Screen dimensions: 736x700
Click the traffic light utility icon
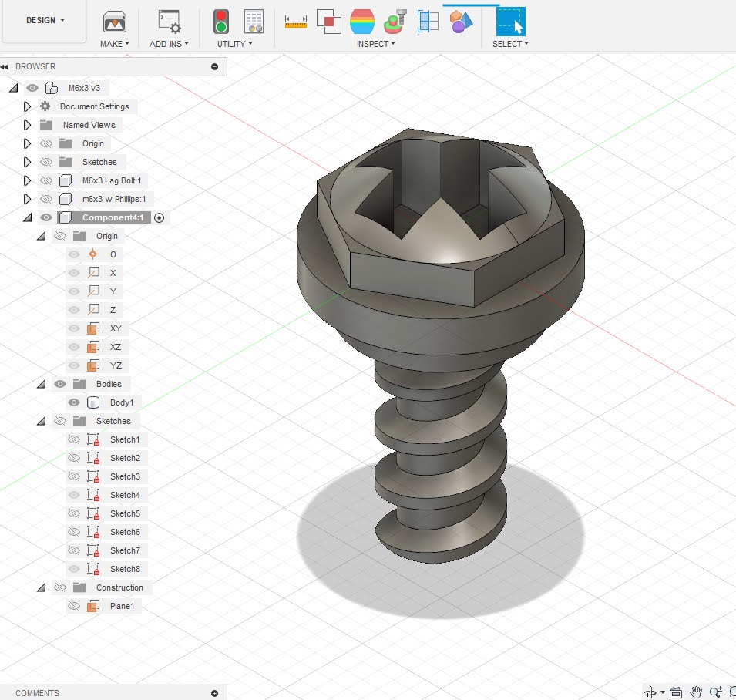tap(221, 22)
